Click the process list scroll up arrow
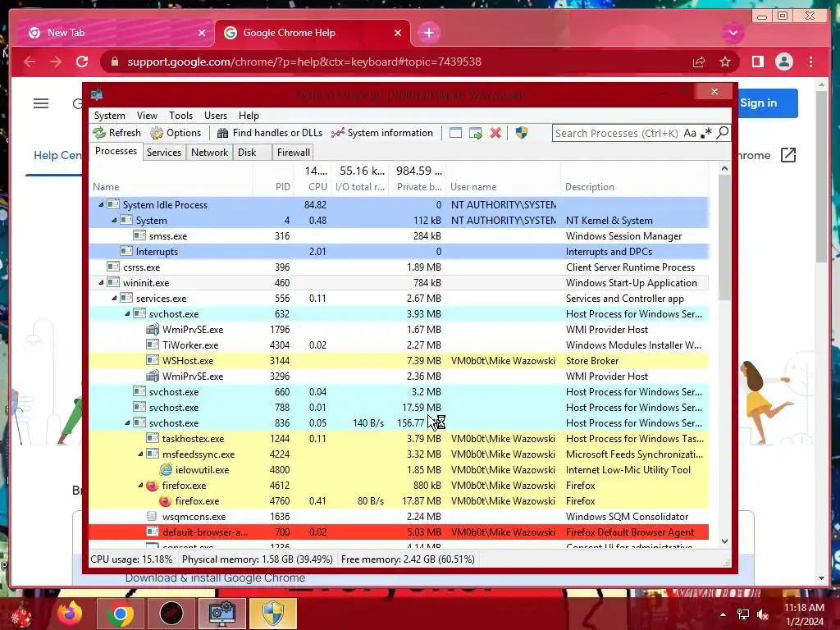 click(x=724, y=168)
